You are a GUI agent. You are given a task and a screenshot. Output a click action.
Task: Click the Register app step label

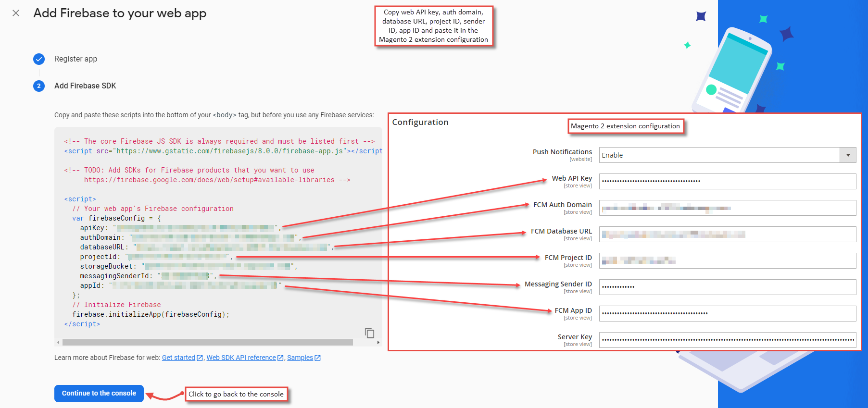[75, 59]
